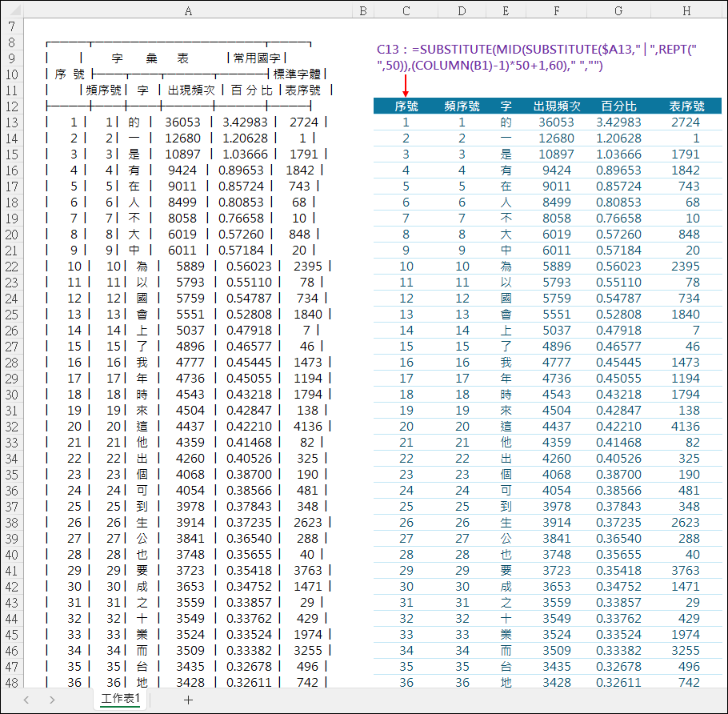Select the cell with 3653 in column F
This screenshot has height=714, width=728.
pyautogui.click(x=556, y=587)
